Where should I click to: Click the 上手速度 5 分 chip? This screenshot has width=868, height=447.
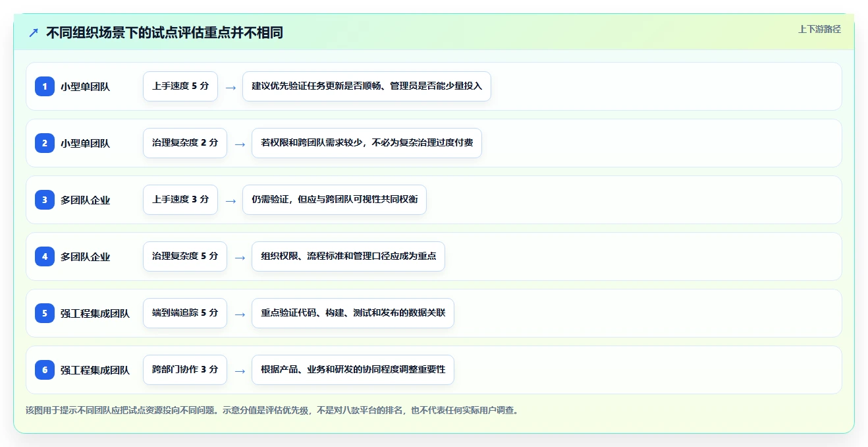(x=180, y=86)
